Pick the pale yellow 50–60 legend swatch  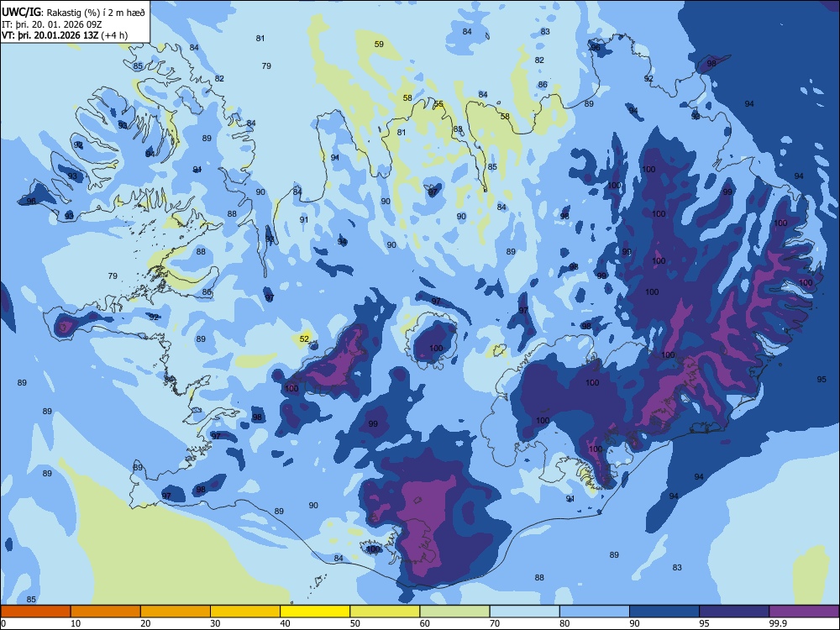(385, 612)
